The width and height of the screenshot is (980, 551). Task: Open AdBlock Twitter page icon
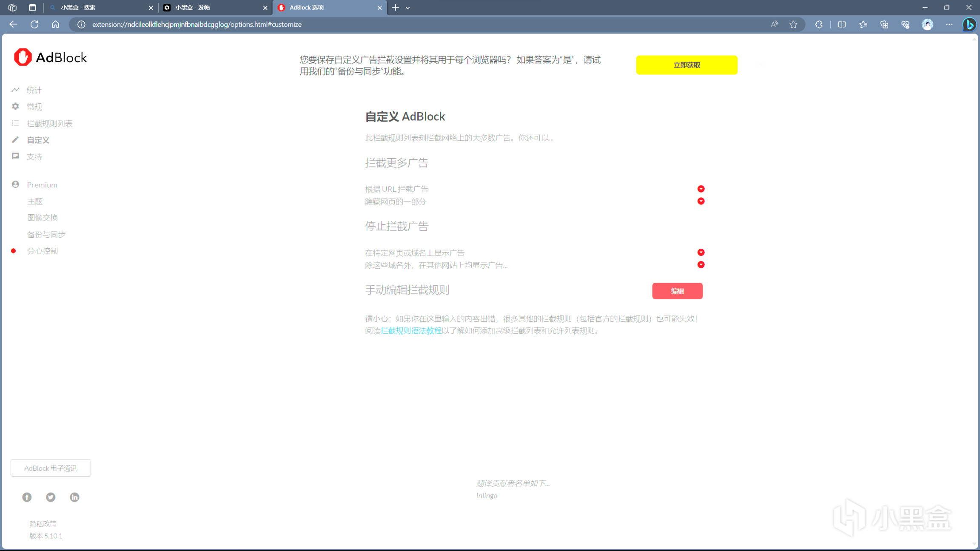(x=51, y=497)
